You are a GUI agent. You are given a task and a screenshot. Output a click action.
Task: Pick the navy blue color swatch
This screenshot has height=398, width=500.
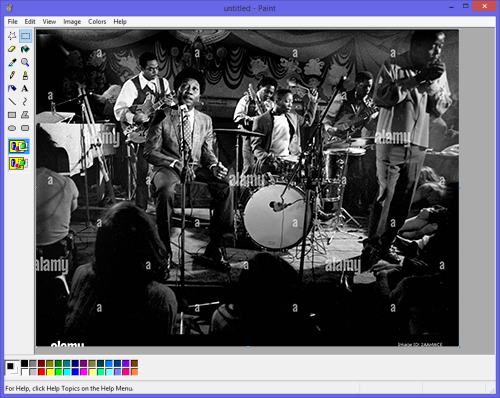click(75, 363)
